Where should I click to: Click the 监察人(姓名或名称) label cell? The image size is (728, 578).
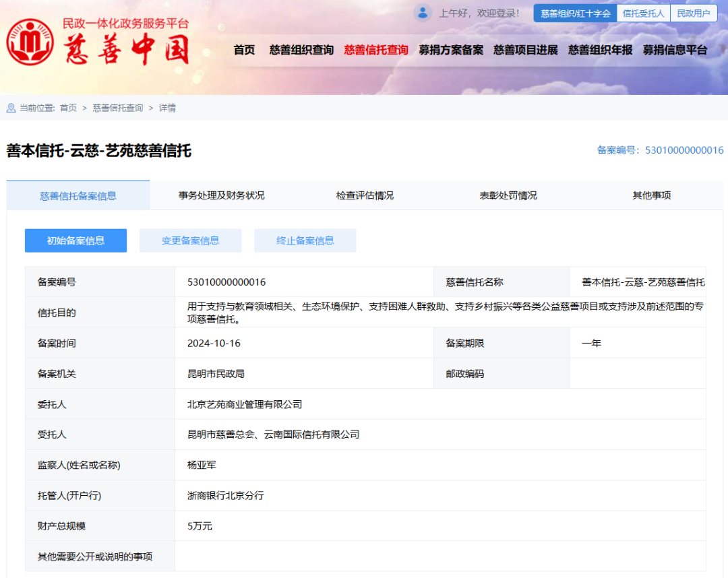click(x=100, y=465)
